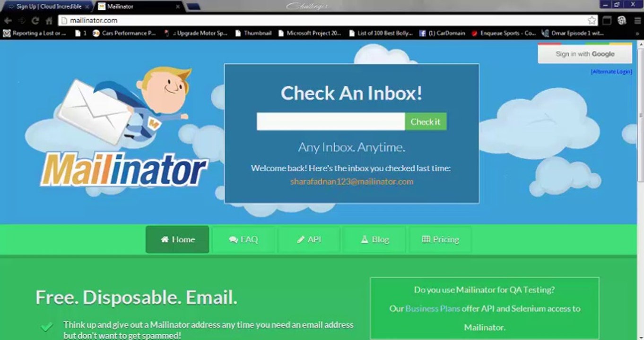The height and width of the screenshot is (340, 644).
Task: Go back with the browser back arrow
Action: tap(8, 21)
